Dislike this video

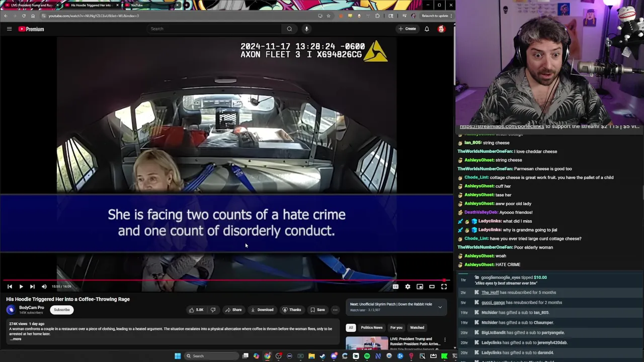(x=213, y=310)
